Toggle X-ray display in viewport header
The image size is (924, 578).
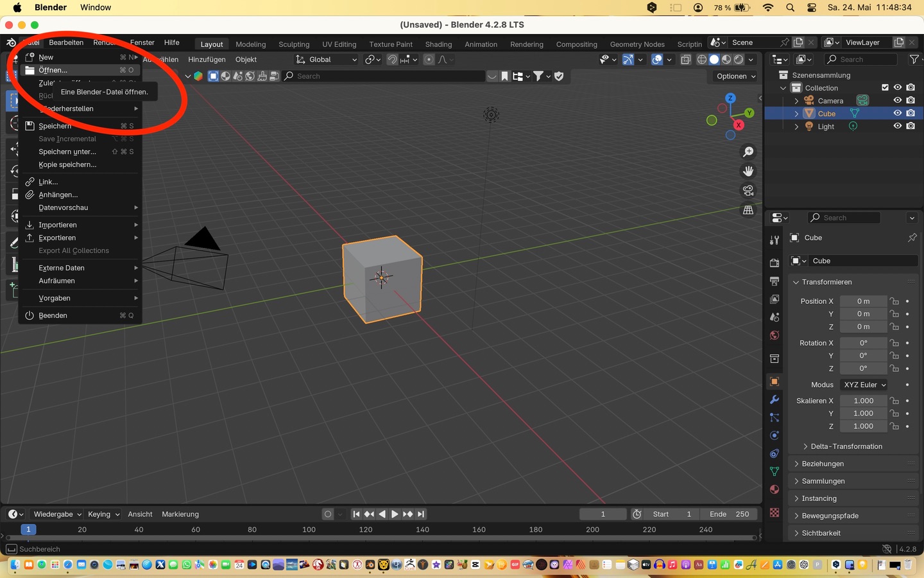[x=685, y=60]
